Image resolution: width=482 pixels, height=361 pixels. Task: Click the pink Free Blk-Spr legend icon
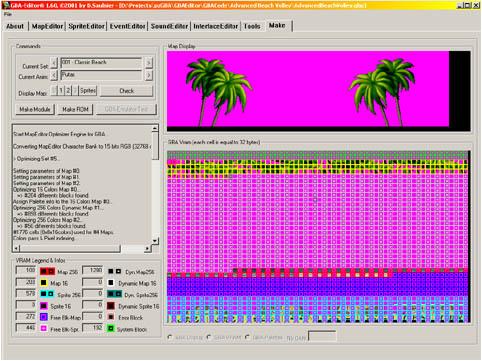coord(44,329)
